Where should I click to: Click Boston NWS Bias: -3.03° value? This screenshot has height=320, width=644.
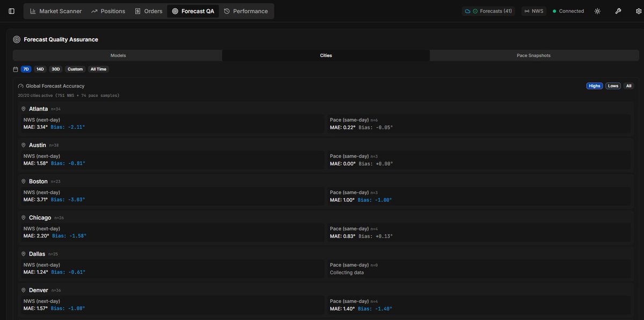(x=68, y=200)
